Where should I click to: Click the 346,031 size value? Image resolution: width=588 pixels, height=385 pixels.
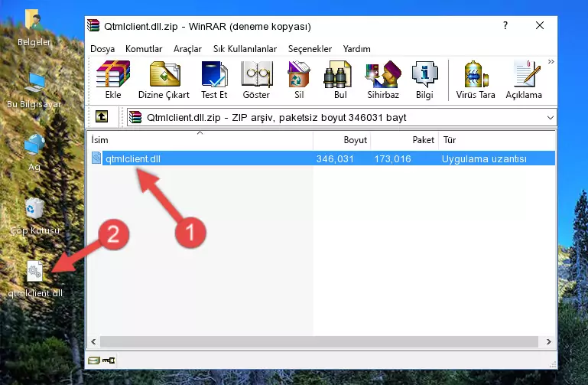(335, 158)
